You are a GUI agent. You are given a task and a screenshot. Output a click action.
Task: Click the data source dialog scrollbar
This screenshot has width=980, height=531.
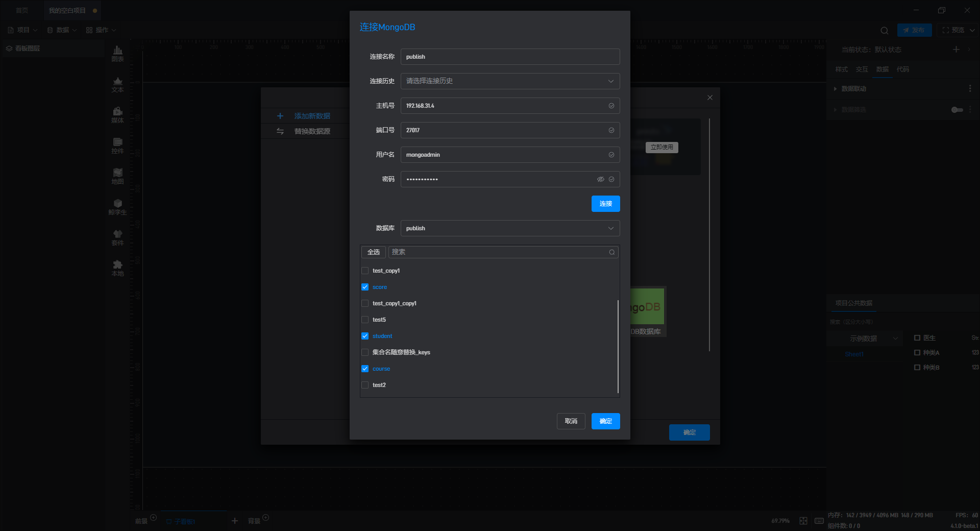point(709,235)
